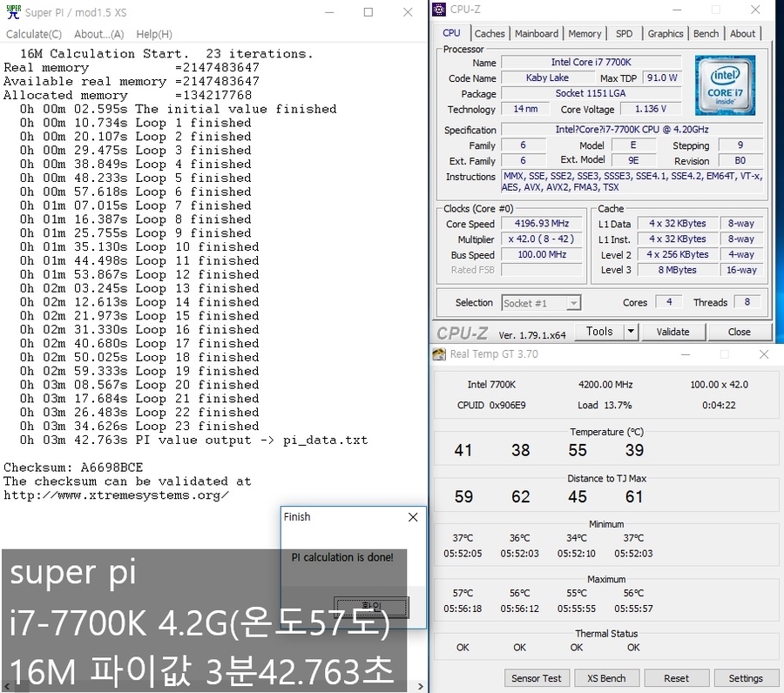Maximize the Super PI window
784x693 pixels.
(x=368, y=12)
